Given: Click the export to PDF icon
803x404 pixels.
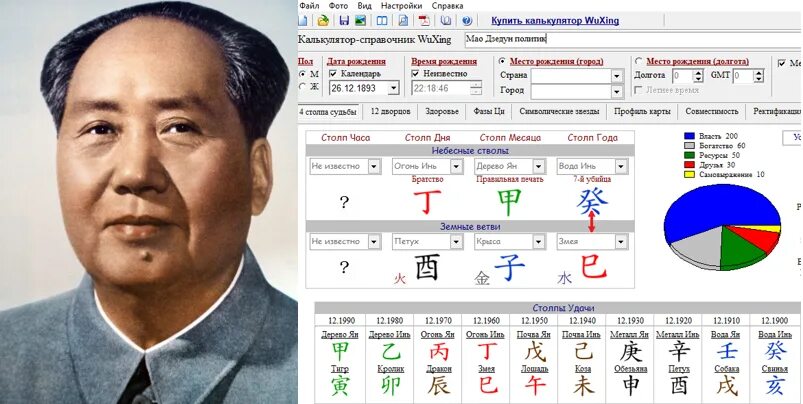Looking at the screenshot, I should point(425,20).
